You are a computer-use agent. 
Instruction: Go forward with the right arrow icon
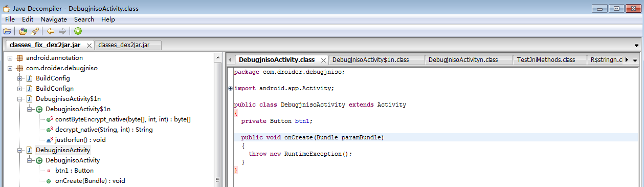click(x=62, y=31)
